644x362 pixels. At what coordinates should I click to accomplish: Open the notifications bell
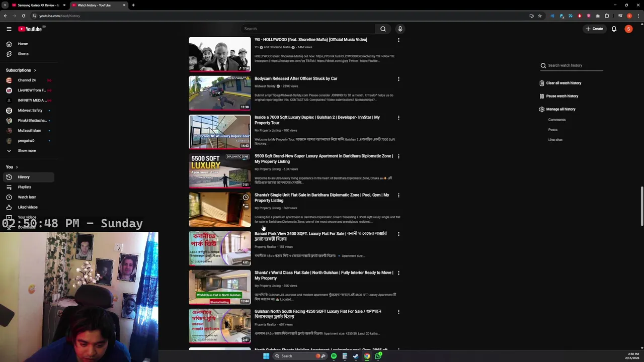point(614,29)
